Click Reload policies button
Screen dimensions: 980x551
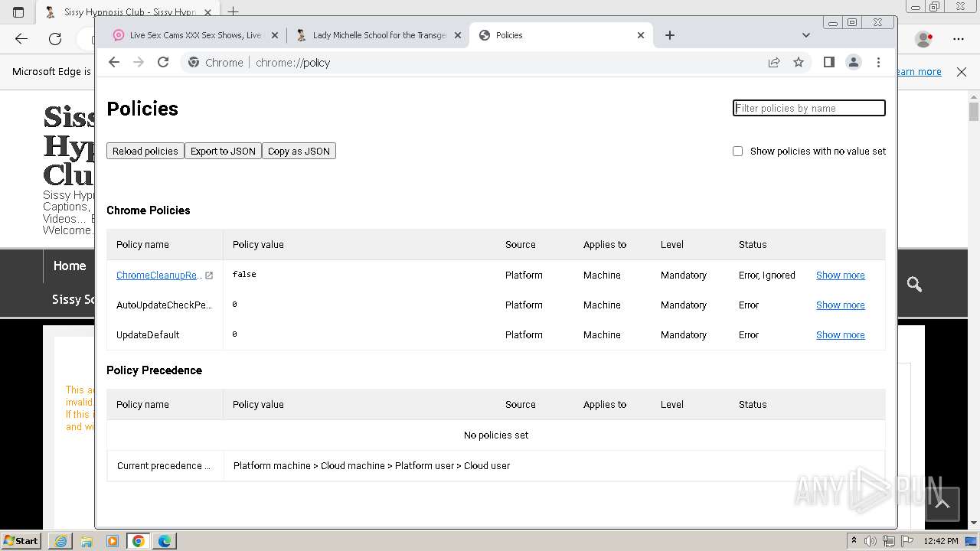pos(145,151)
